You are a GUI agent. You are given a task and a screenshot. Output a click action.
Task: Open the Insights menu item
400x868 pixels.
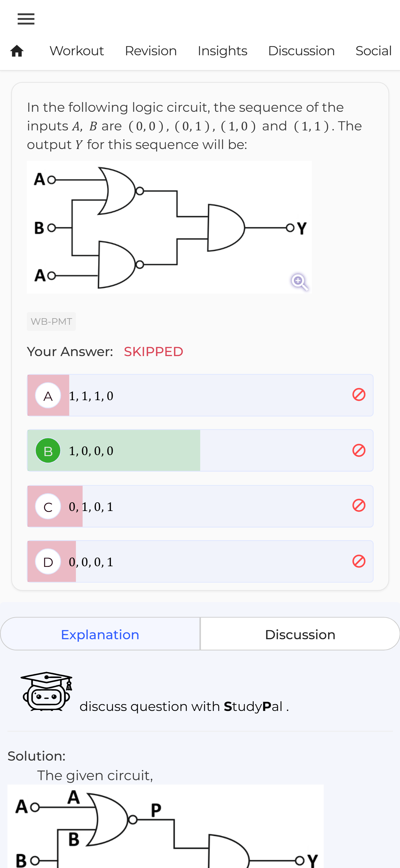point(222,51)
